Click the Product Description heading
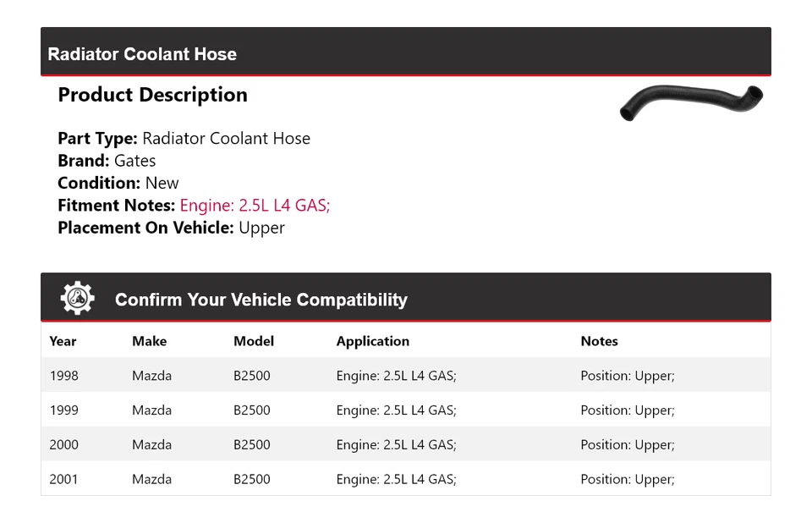Screen dimensions: 812x523 point(152,95)
